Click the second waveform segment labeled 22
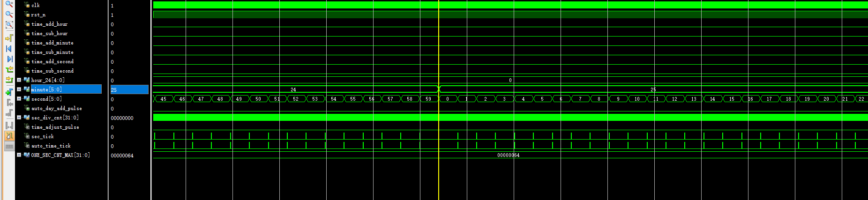The image size is (868, 200). (x=861, y=99)
